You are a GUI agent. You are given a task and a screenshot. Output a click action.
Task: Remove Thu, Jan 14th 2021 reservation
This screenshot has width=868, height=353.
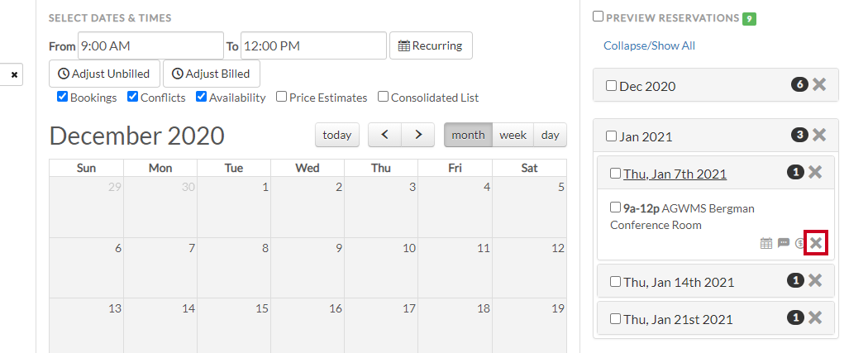[x=815, y=280]
